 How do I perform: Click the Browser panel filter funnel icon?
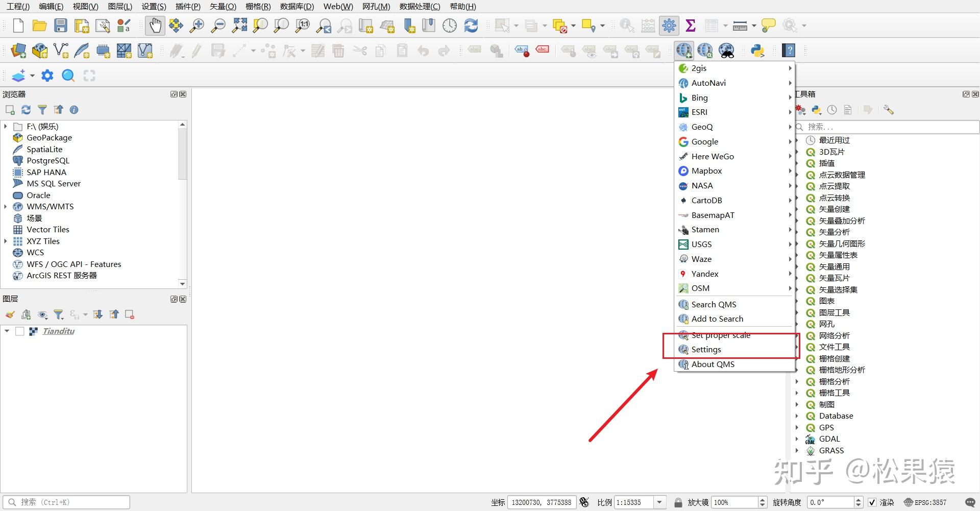tap(42, 110)
